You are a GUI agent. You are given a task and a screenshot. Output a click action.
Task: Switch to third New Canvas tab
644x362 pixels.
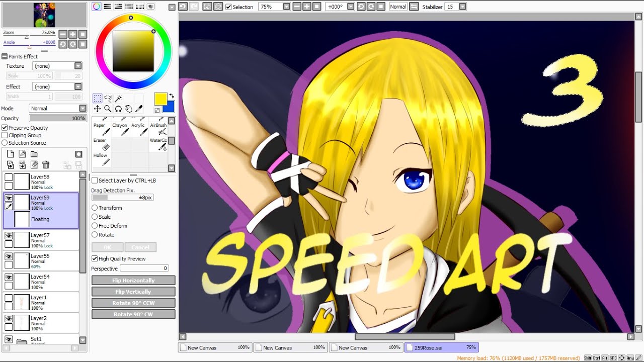pos(366,347)
